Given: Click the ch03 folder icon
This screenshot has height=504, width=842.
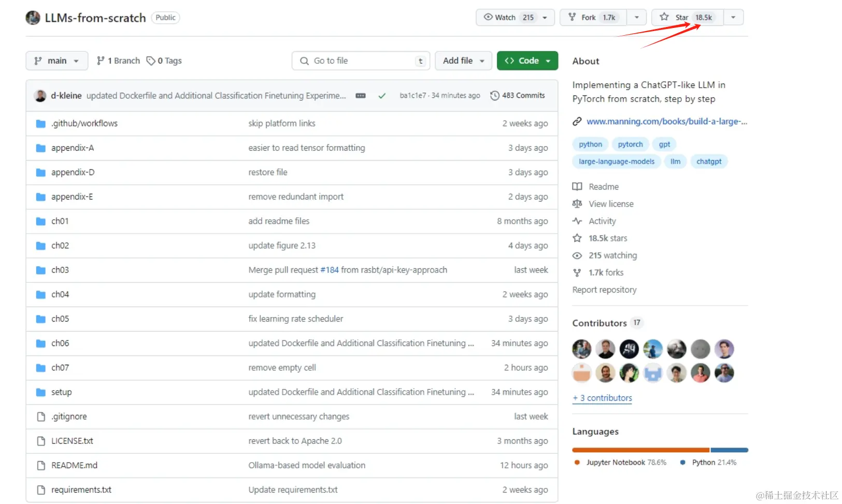Looking at the screenshot, I should pos(41,270).
